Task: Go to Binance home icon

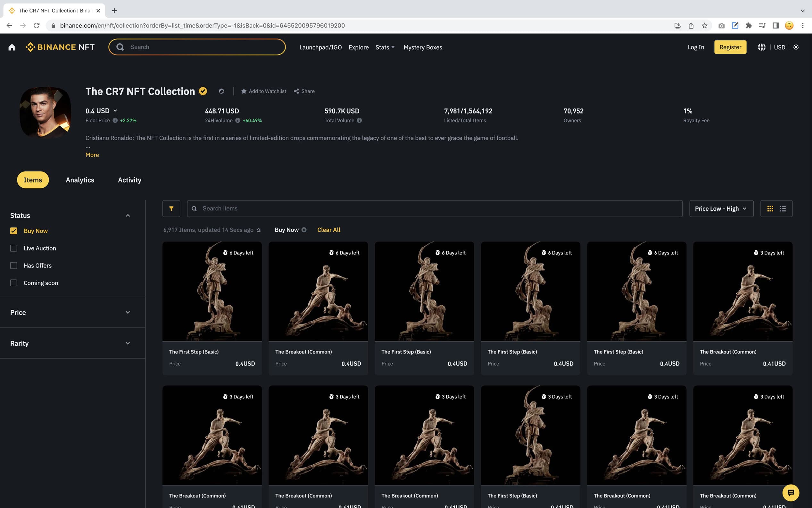Action: [12, 47]
